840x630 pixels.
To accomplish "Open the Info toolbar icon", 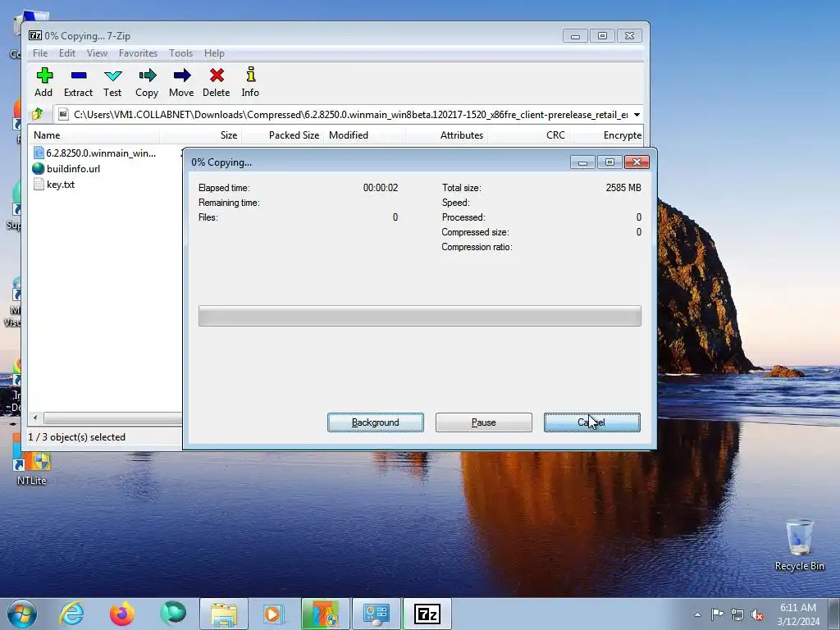I will (250, 82).
